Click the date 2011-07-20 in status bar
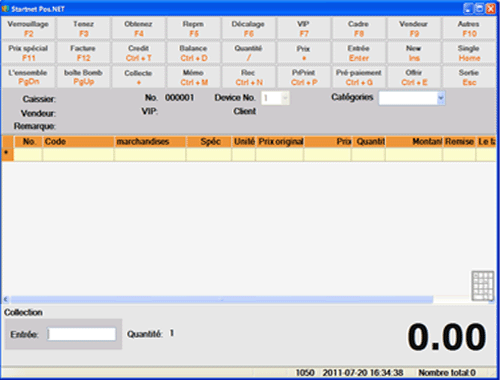The image size is (500, 380). tap(346, 373)
